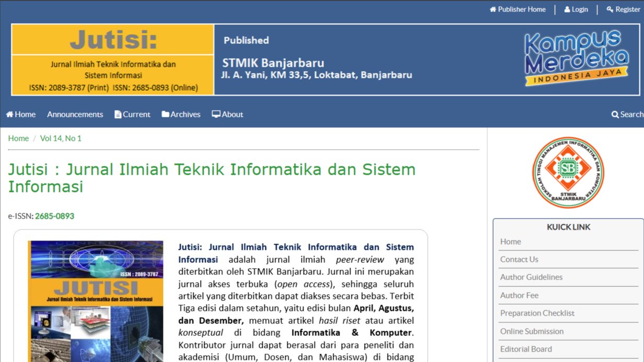Open Author Guidelines quick link
The height and width of the screenshot is (362, 644).
(x=531, y=277)
